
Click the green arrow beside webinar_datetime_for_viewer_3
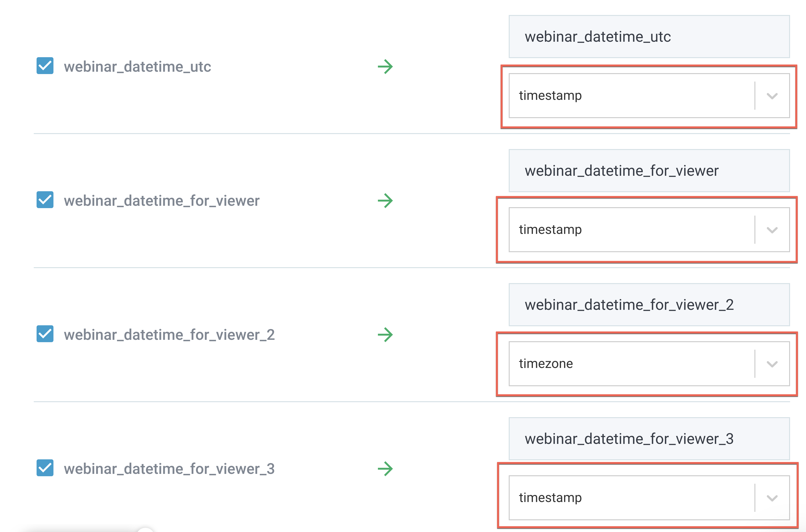(385, 468)
